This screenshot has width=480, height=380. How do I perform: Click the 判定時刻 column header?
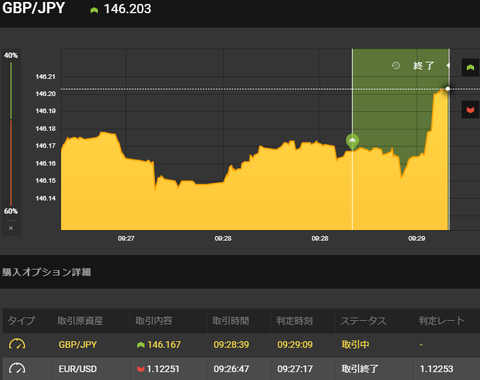tap(294, 321)
